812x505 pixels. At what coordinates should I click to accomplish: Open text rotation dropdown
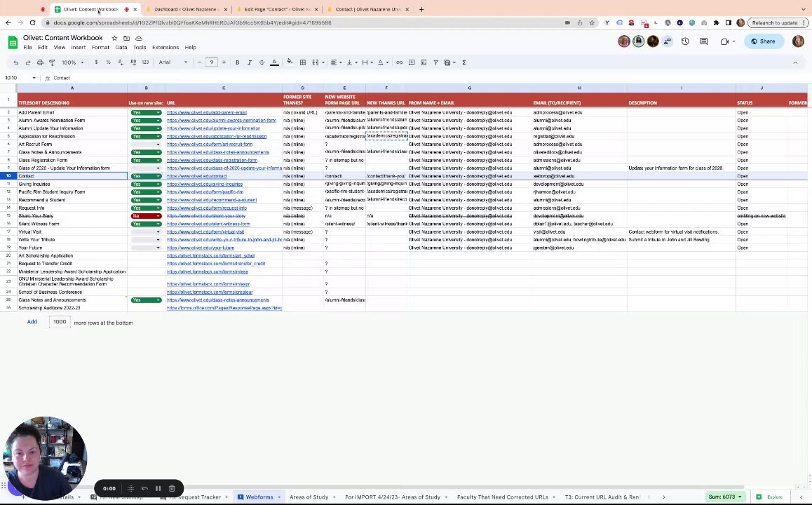point(383,62)
